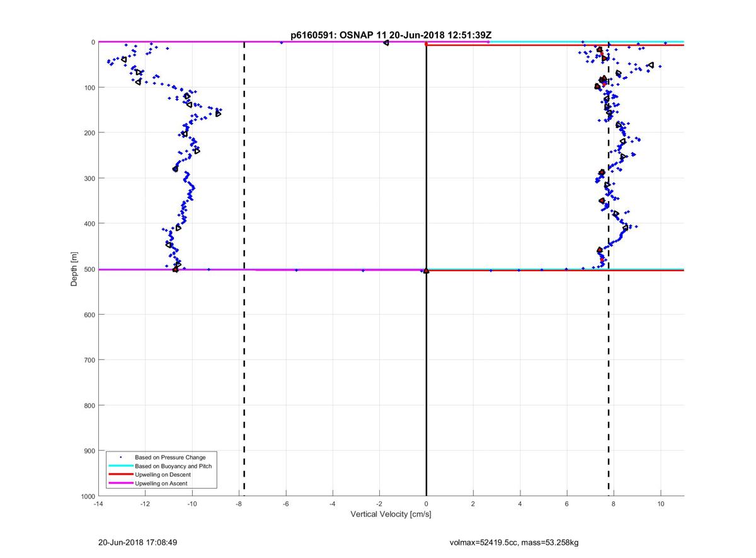Image resolution: width=756 pixels, height=558 pixels.
Task: Click the x-axis tick label '-14'
Action: pyautogui.click(x=98, y=504)
